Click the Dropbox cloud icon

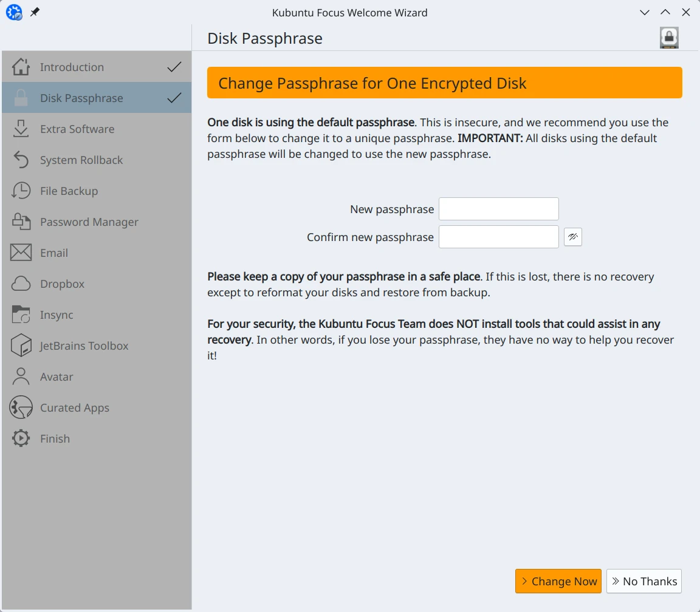[x=21, y=284]
